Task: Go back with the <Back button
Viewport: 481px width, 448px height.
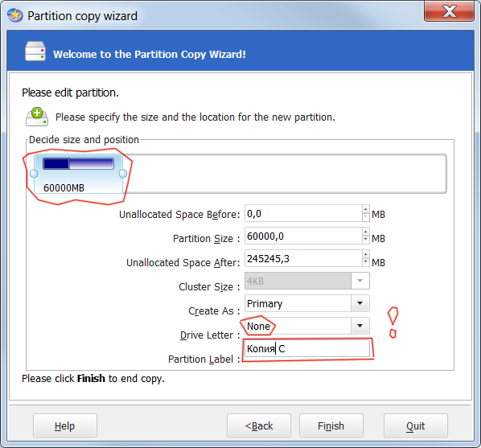Action: 259,425
